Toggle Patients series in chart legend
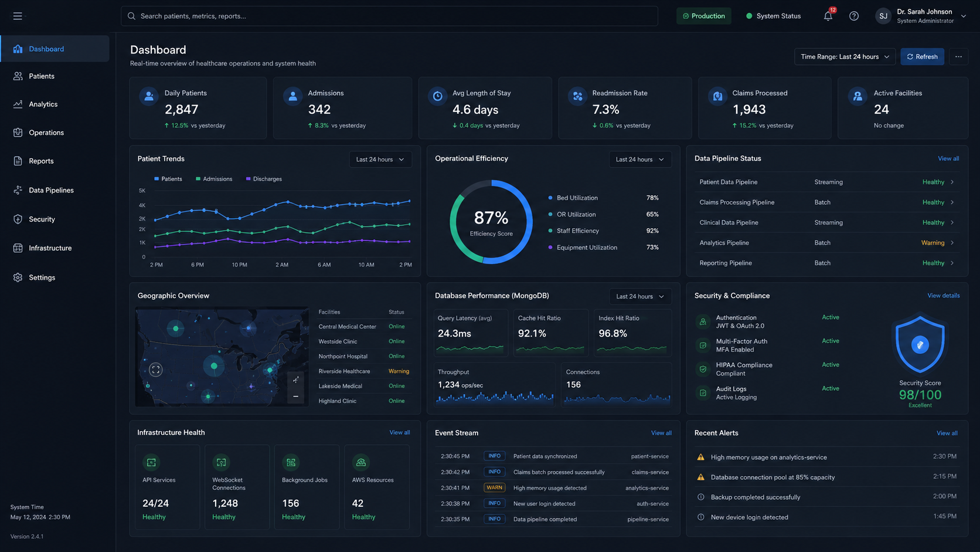The width and height of the screenshot is (980, 552). (x=168, y=179)
